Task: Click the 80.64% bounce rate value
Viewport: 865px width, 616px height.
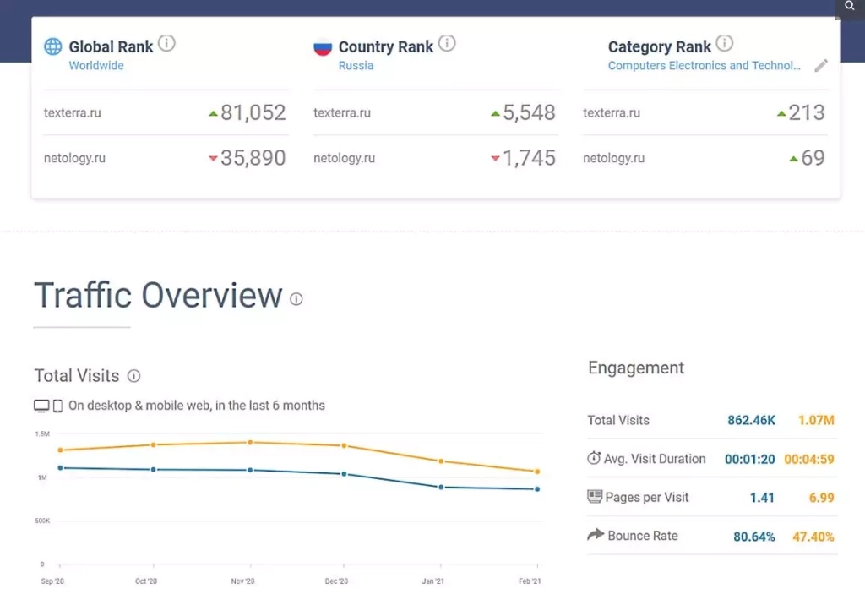Action: pyautogui.click(x=753, y=537)
